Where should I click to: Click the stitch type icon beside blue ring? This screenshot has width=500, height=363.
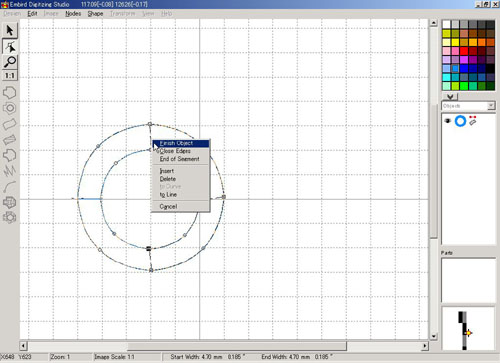pyautogui.click(x=473, y=121)
